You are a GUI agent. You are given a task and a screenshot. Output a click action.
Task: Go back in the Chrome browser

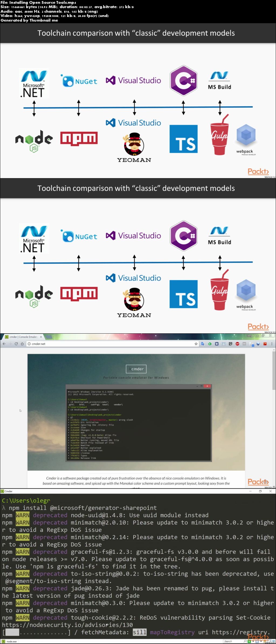tap(4, 344)
